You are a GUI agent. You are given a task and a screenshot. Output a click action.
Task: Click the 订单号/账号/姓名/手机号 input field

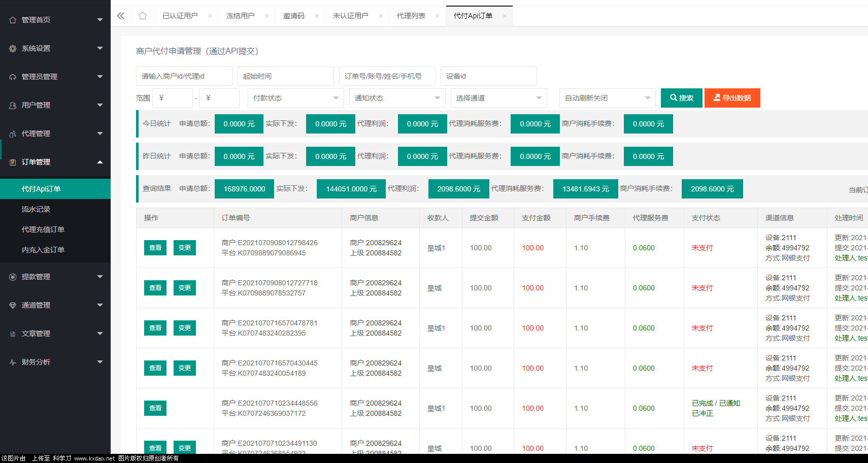[387, 76]
